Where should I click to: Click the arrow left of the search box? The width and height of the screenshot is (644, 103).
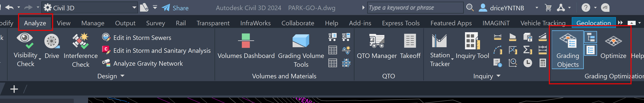364,8
